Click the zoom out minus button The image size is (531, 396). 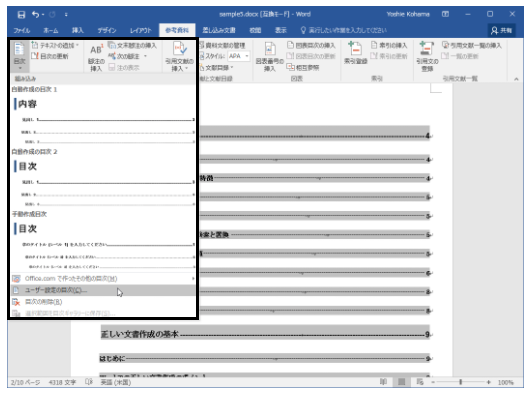point(433,382)
